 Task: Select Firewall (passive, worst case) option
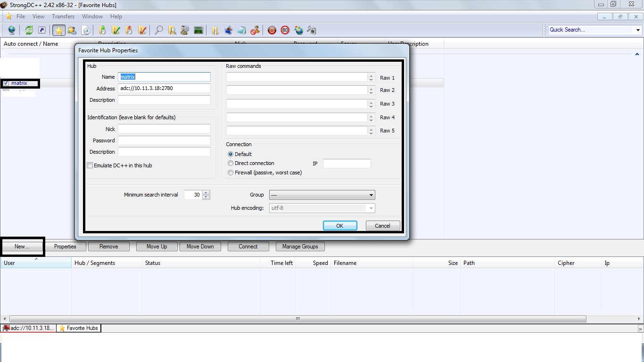[x=231, y=173]
